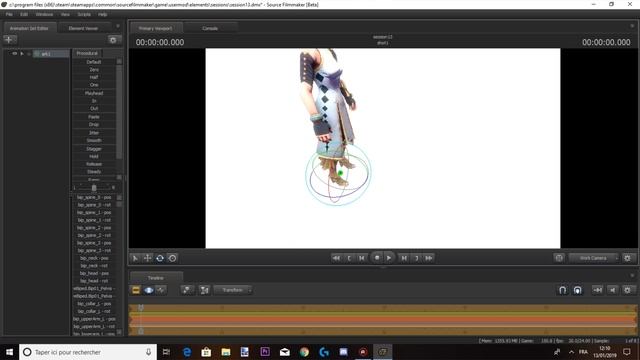
Task: Open Primary Viewport panel options arrow
Action: 632,26
